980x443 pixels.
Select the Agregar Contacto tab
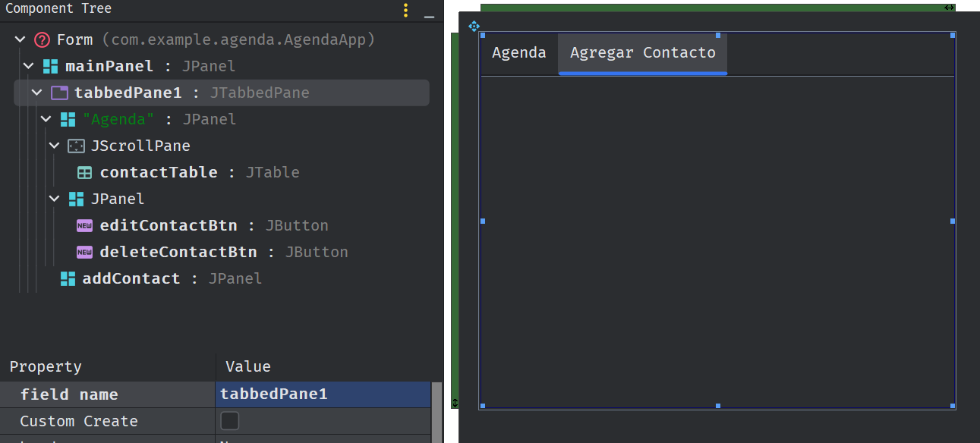tap(642, 53)
